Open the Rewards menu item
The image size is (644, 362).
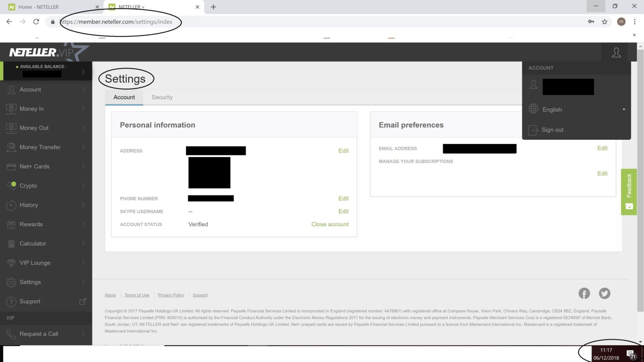tap(46, 224)
